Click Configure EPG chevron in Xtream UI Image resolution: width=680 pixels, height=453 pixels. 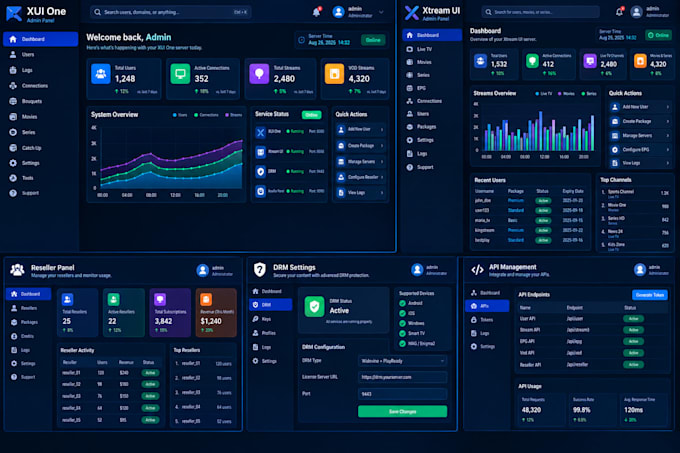pos(668,150)
